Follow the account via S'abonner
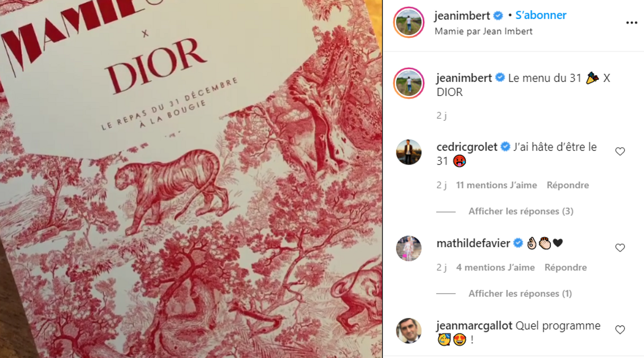The width and height of the screenshot is (644, 358). point(541,15)
